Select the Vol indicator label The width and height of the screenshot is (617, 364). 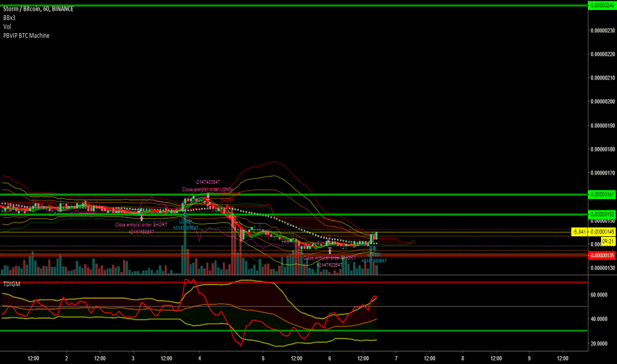click(x=7, y=26)
